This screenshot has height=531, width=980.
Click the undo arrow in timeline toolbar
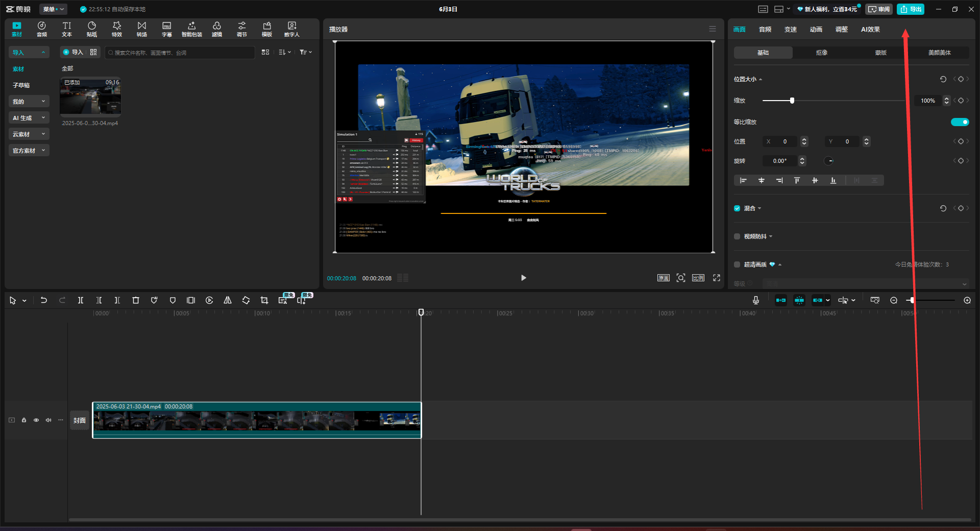[x=44, y=300]
